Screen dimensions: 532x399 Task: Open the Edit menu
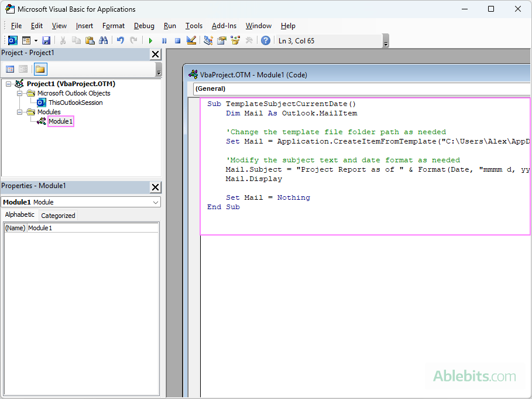tap(37, 26)
